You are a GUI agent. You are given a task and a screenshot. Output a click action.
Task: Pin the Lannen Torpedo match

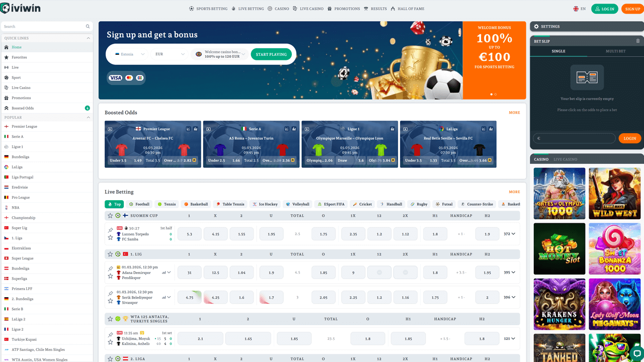111,230
